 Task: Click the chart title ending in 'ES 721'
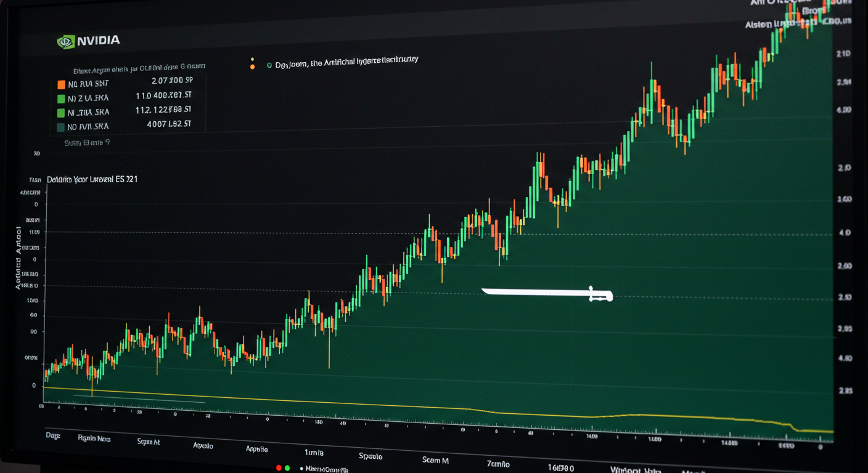pos(92,179)
